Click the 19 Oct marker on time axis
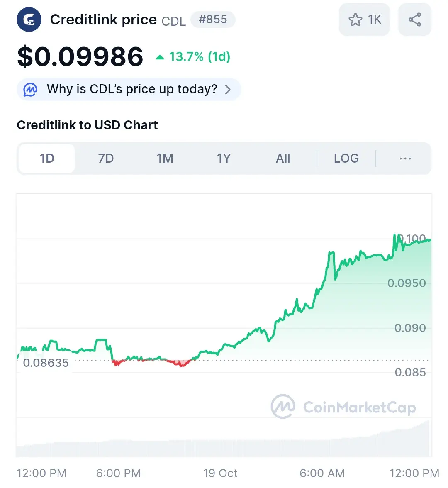This screenshot has height=488, width=448. pos(220,473)
